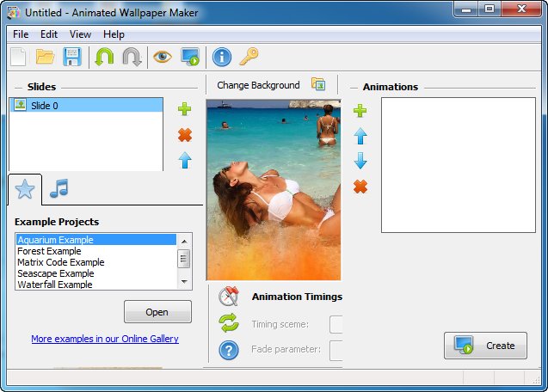Save the project using the floppy disk icon
This screenshot has width=548, height=392.
(x=72, y=58)
